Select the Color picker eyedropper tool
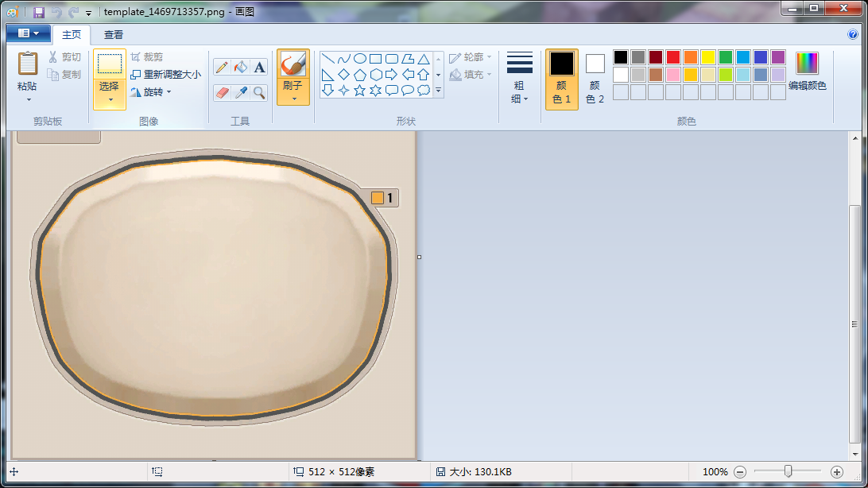Viewport: 868px width, 488px height. pyautogui.click(x=241, y=92)
